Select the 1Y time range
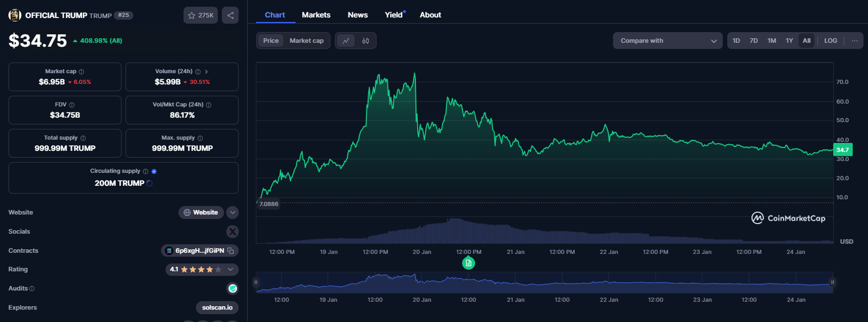 [x=789, y=41]
